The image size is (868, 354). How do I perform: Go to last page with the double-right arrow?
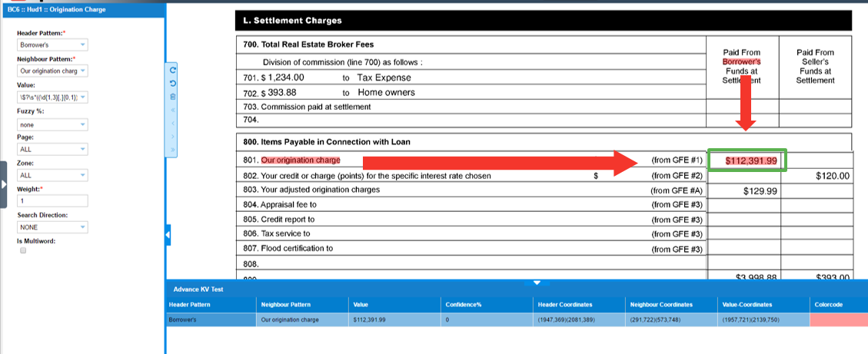(x=173, y=149)
